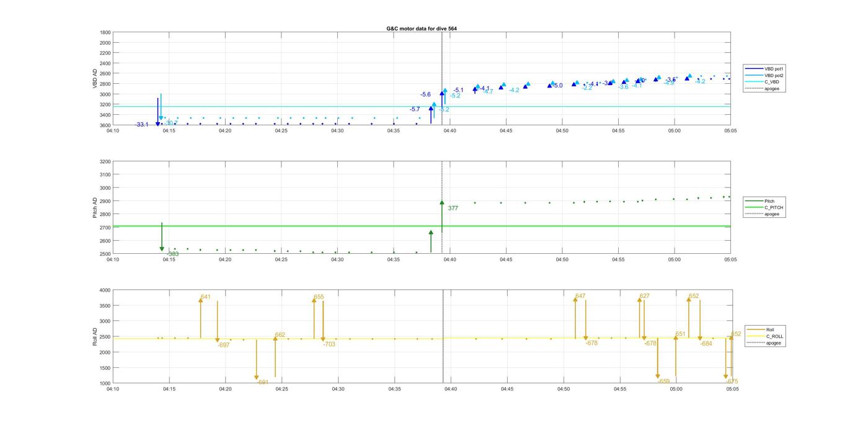
Task: Click the -659 roll move label
Action: (664, 381)
